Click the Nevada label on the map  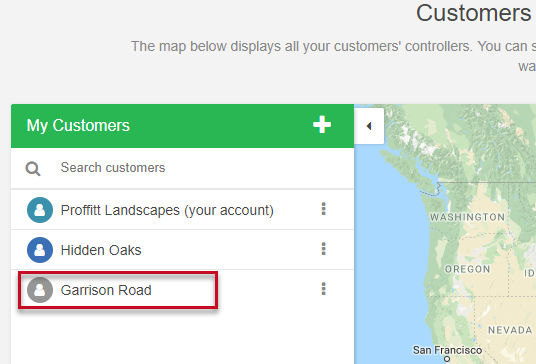[x=510, y=330]
